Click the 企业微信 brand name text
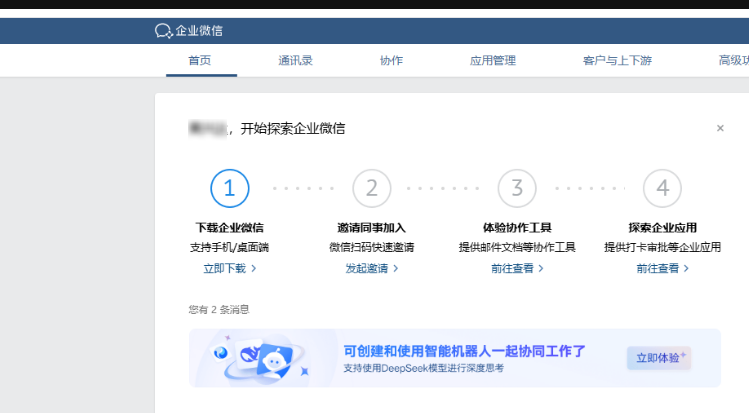The height and width of the screenshot is (413, 749). (x=199, y=31)
